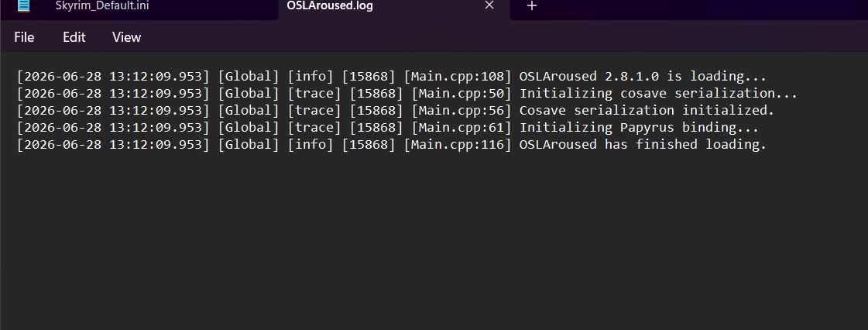868x330 pixels.
Task: Click '[Main.cpp:116]' in the last log line
Action: 458,145
